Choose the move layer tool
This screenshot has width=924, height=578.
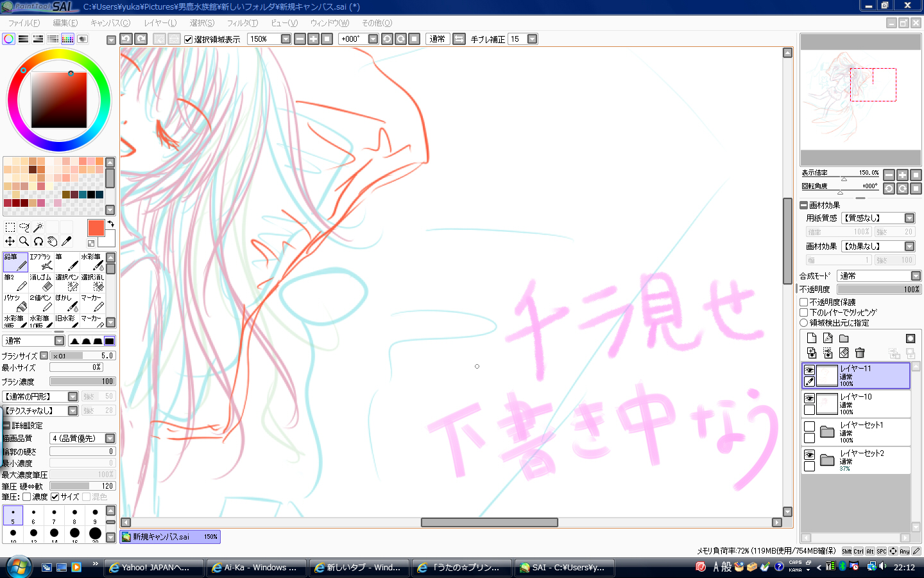10,241
